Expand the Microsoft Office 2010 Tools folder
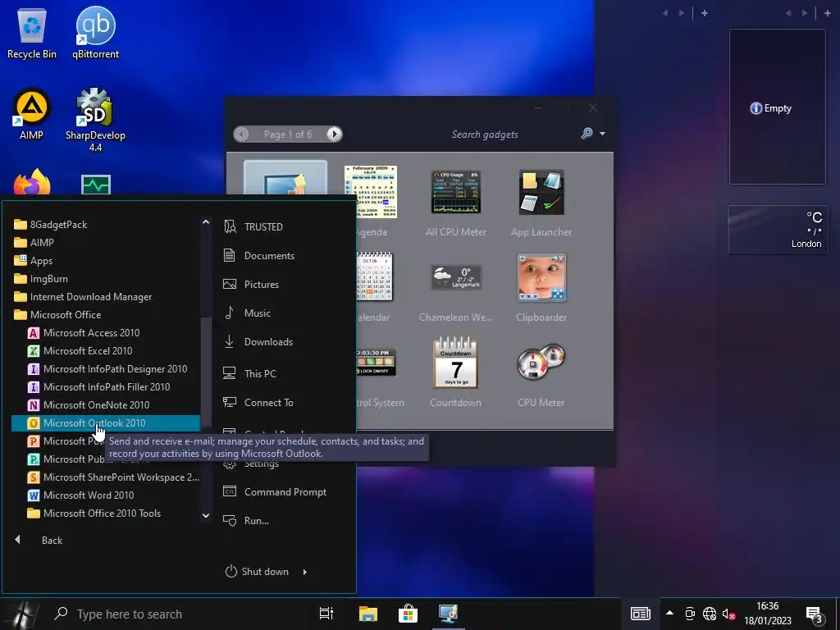This screenshot has width=840, height=630. tap(94, 514)
